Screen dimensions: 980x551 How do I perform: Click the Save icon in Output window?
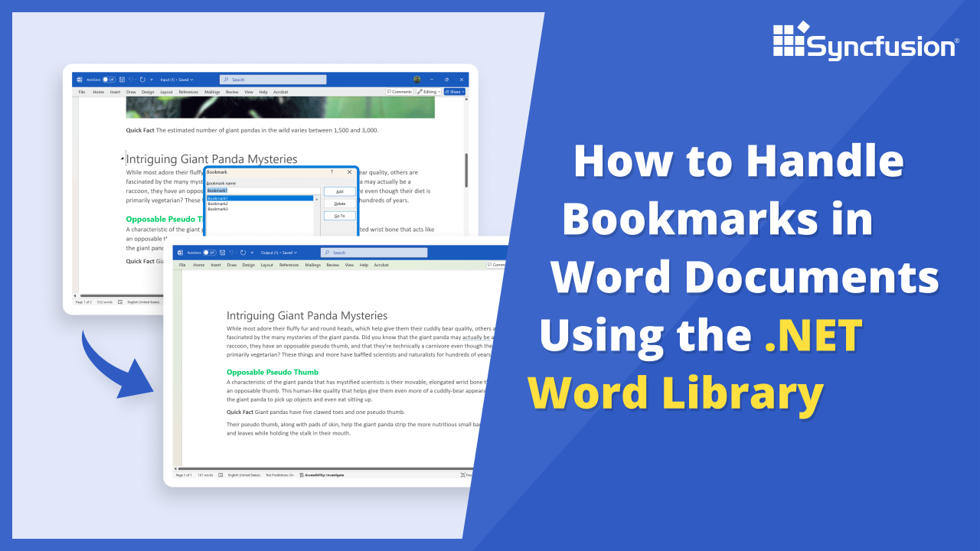(x=222, y=253)
